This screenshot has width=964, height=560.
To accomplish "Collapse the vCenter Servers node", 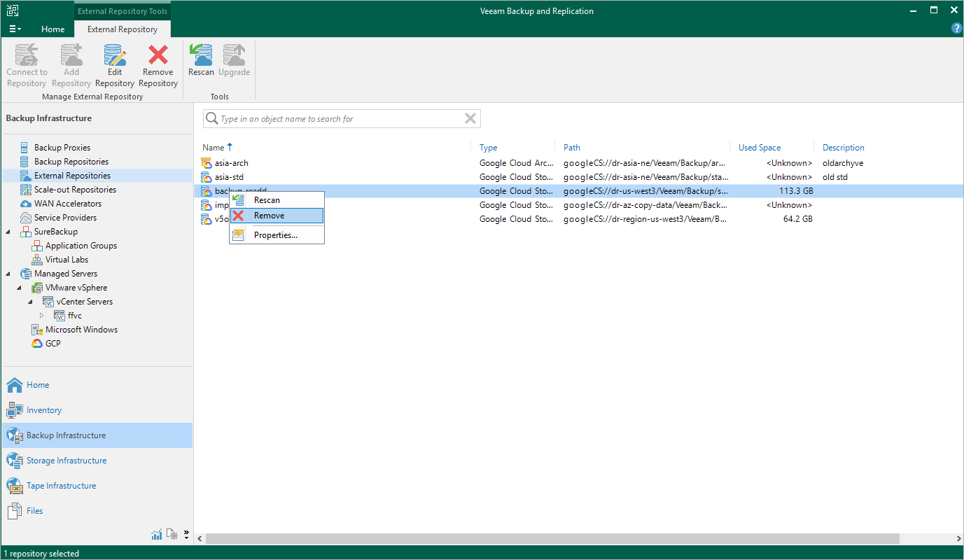I will 31,302.
